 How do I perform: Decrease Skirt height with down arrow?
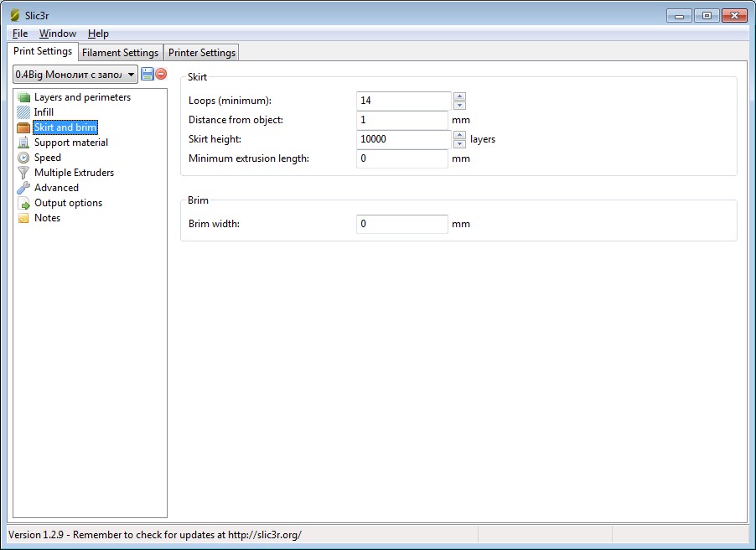(x=459, y=144)
